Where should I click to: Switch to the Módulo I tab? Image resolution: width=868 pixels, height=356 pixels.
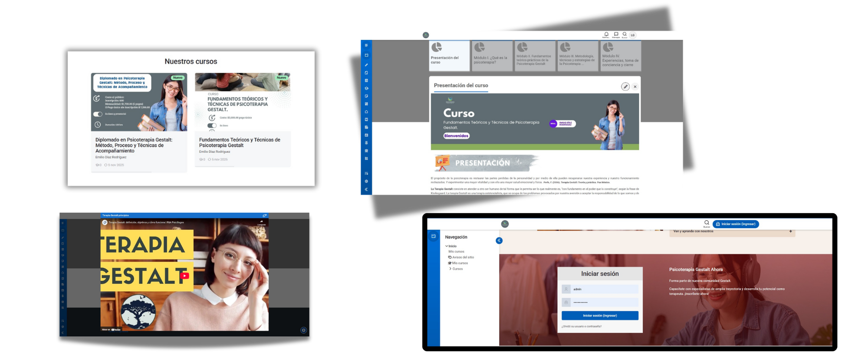[x=492, y=56]
